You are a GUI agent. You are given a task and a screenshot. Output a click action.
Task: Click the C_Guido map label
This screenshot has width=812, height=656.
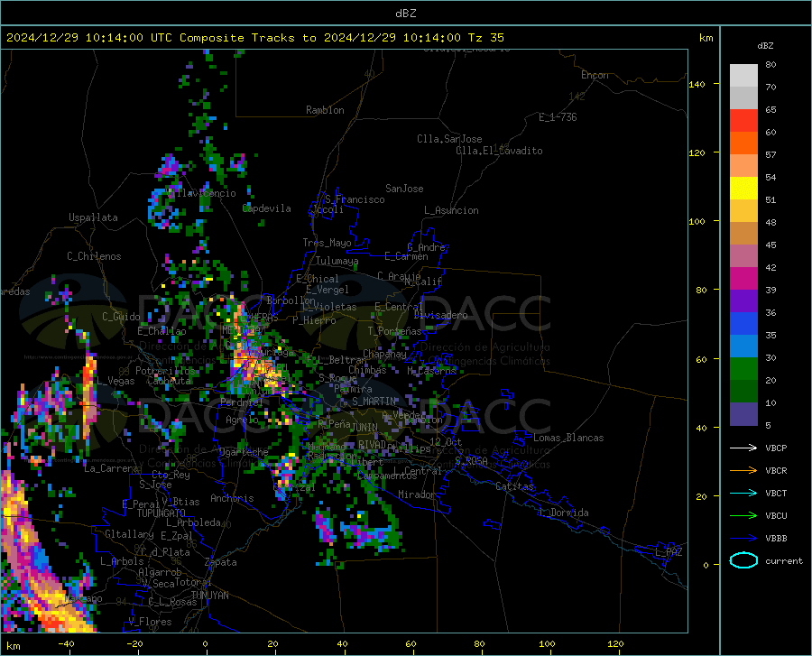(121, 317)
